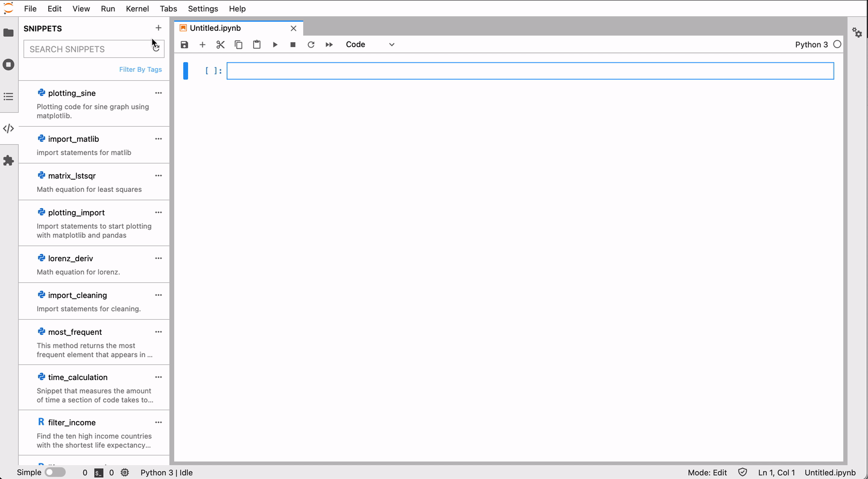The image size is (868, 479).
Task: Restart the kernel icon
Action: point(311,45)
